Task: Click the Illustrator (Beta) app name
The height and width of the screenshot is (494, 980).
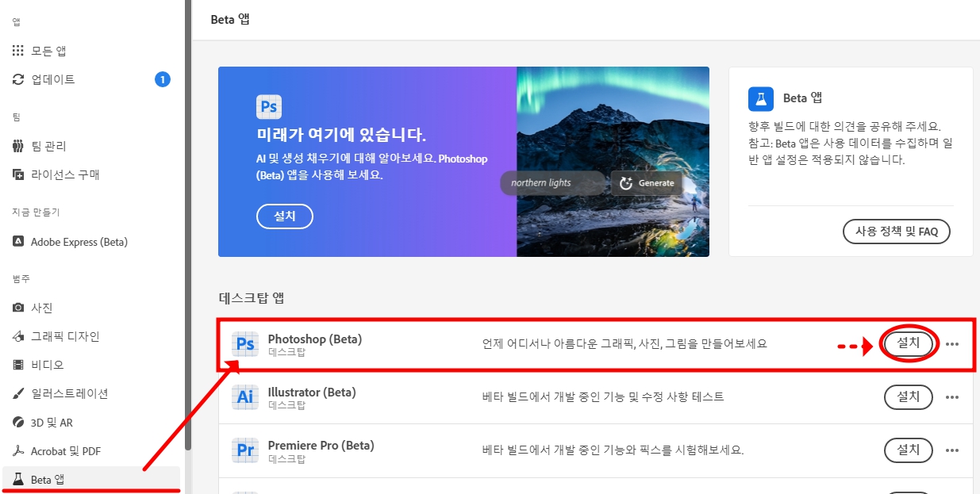Action: point(312,392)
